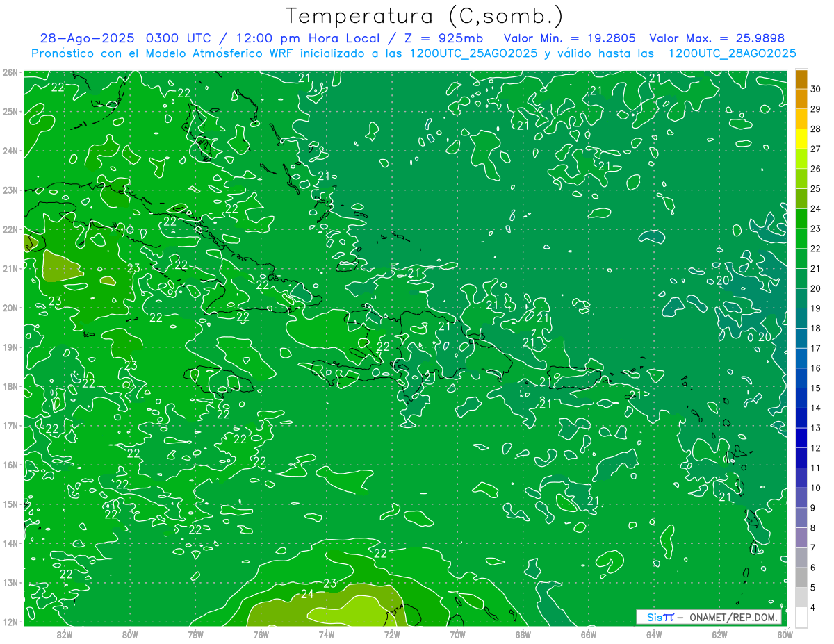Click the '24' contour label on the map

308,594
